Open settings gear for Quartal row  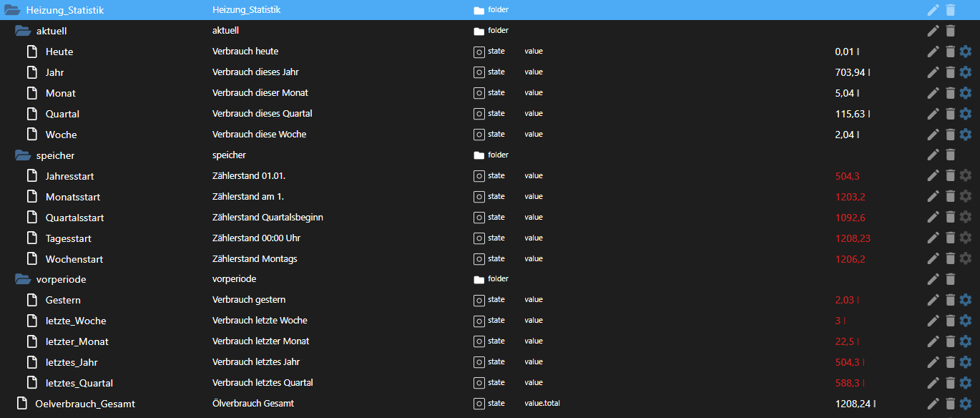click(x=966, y=114)
